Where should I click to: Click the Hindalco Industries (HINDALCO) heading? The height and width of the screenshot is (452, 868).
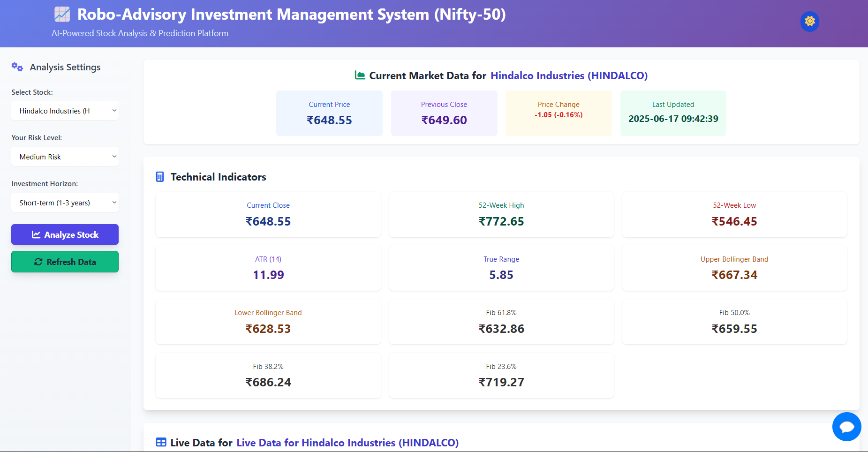click(569, 75)
